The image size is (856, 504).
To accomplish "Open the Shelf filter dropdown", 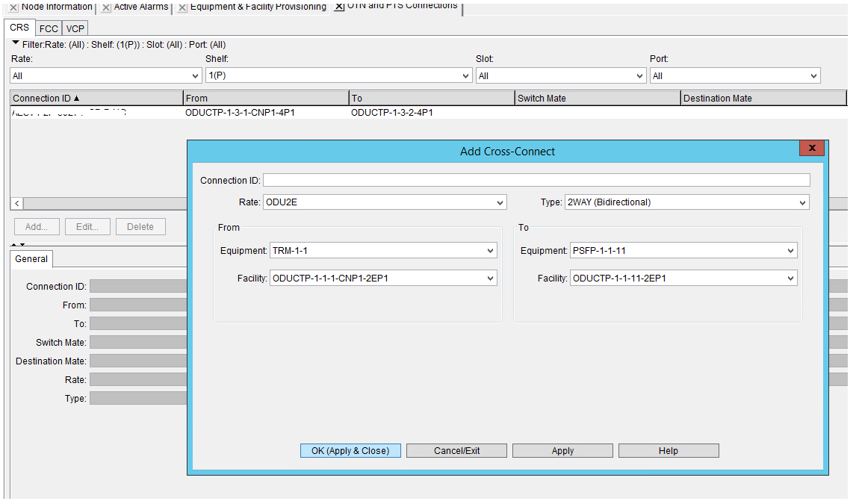I will click(465, 75).
